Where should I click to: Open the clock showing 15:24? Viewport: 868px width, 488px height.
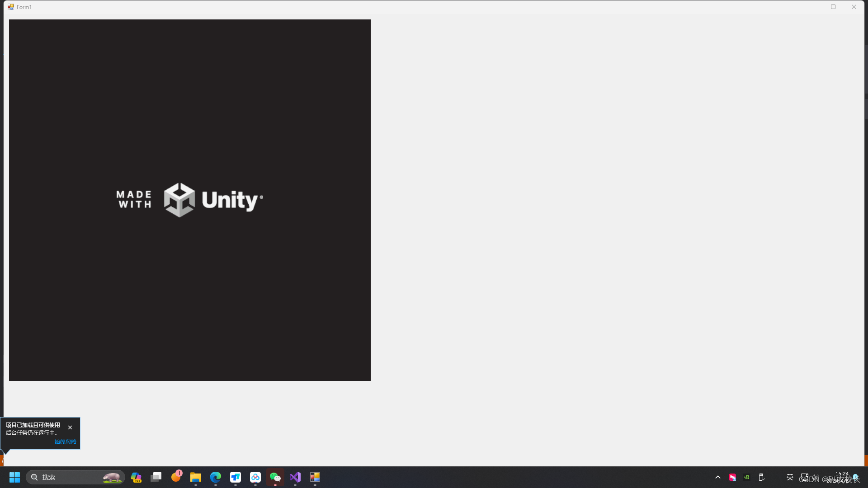tap(841, 477)
